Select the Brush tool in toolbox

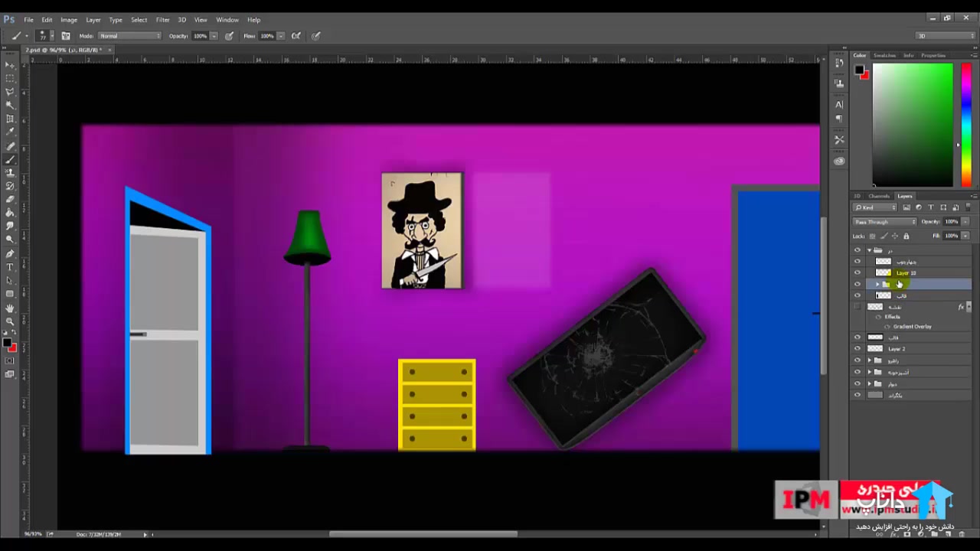[x=10, y=159]
